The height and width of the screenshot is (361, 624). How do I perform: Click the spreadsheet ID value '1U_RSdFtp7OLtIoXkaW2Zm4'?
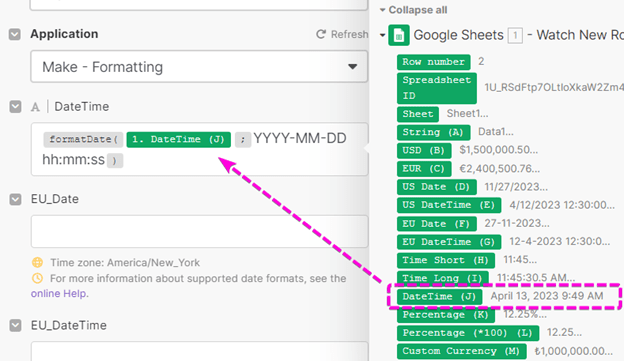pos(554,88)
